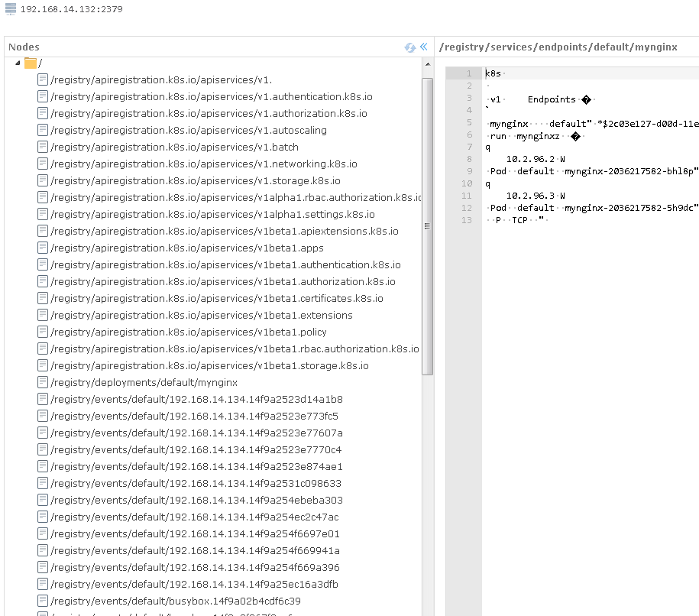The image size is (699, 616).
Task: Click mynginx-2036217582-bhl8p pod text in editor
Action: pos(629,171)
